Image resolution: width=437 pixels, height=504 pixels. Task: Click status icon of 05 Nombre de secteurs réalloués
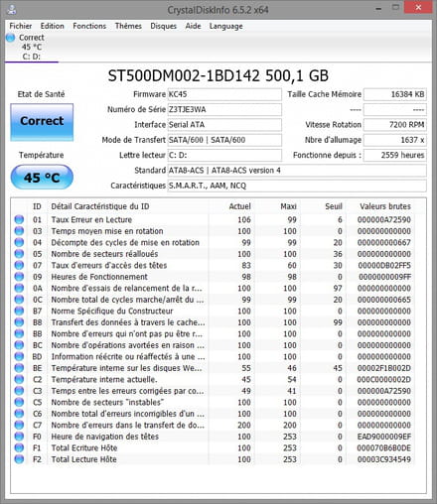pos(19,254)
